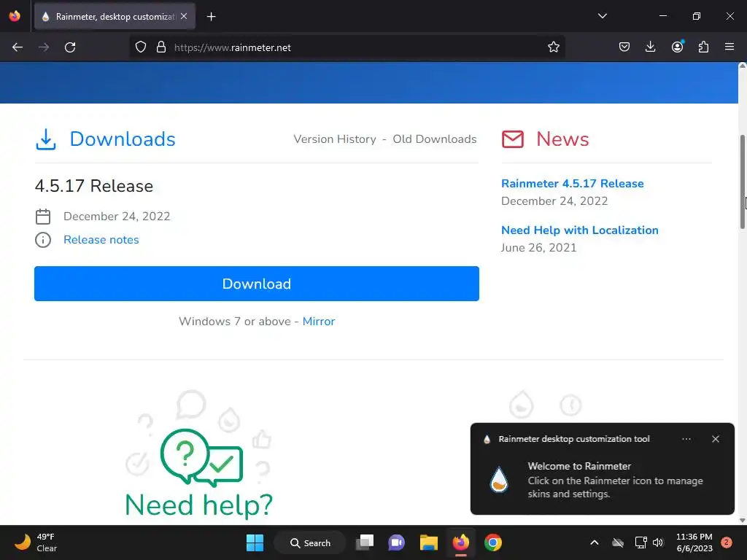747x560 pixels.
Task: Open the Old Downloads link
Action: [435, 139]
